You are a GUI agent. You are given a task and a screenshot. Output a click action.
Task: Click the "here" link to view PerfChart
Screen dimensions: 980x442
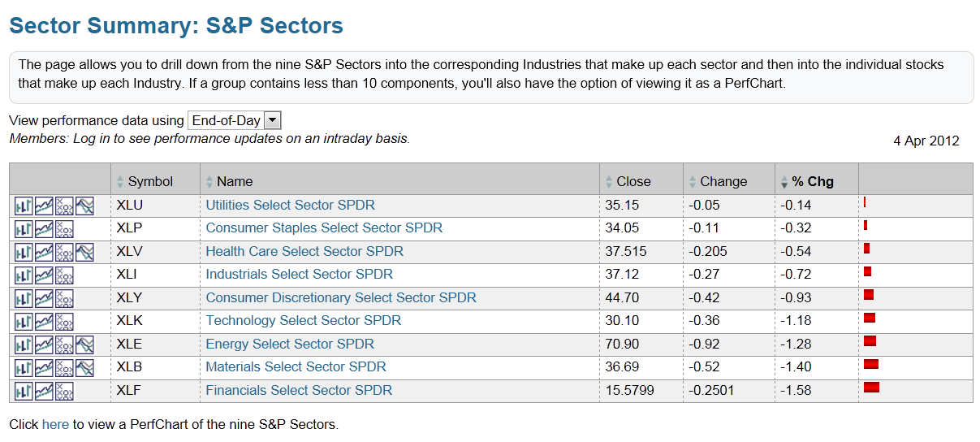[x=55, y=424]
